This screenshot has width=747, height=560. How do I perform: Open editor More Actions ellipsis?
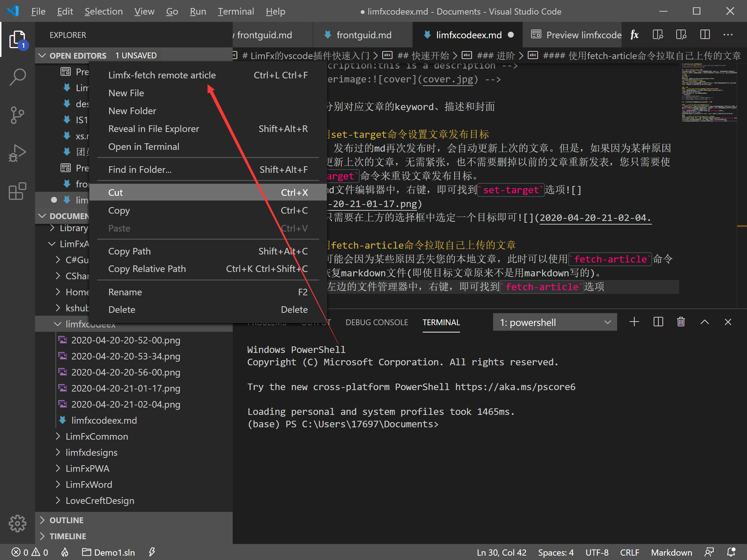(728, 35)
